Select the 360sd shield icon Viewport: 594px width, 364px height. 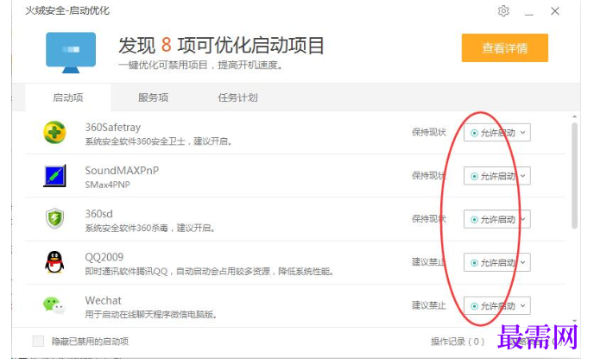click(x=54, y=219)
